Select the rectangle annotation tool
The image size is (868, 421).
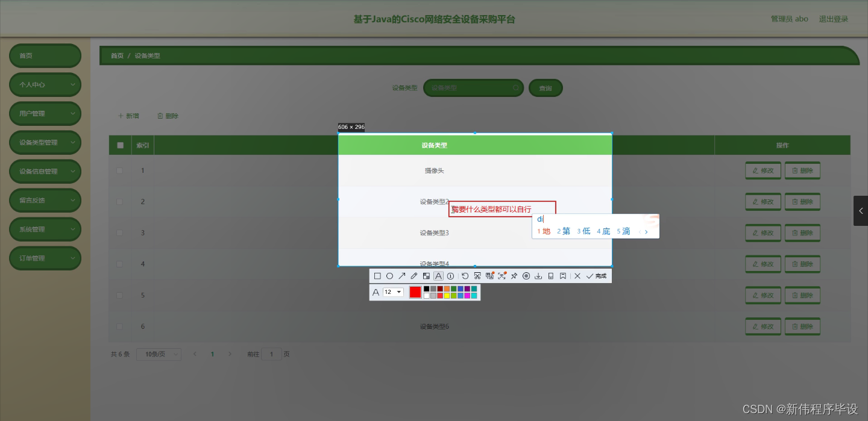(x=377, y=276)
